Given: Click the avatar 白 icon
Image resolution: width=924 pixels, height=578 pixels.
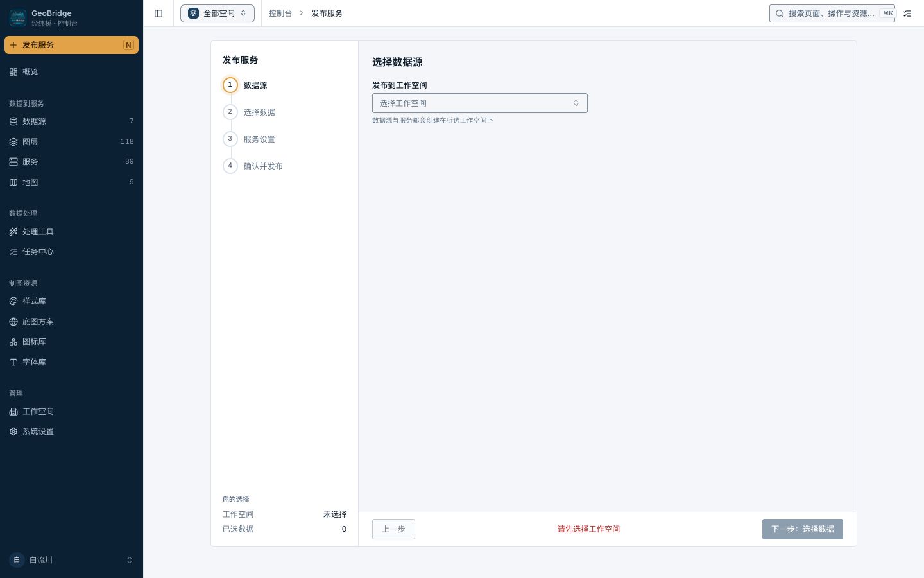Looking at the screenshot, I should (17, 560).
